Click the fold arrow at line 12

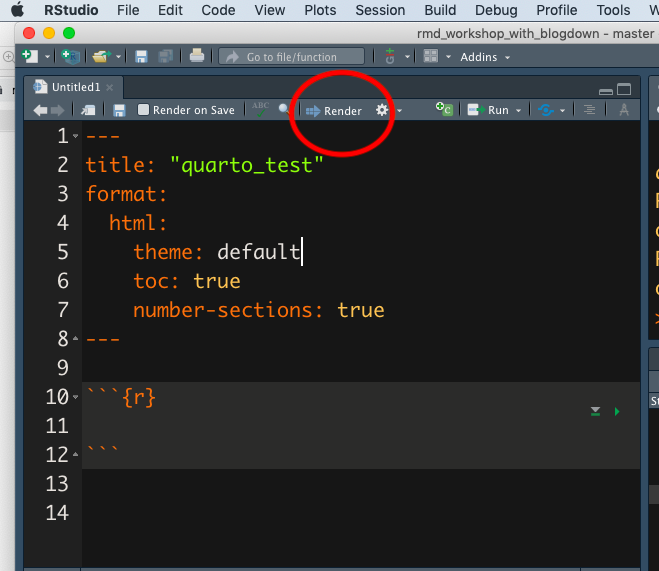pyautogui.click(x=75, y=454)
